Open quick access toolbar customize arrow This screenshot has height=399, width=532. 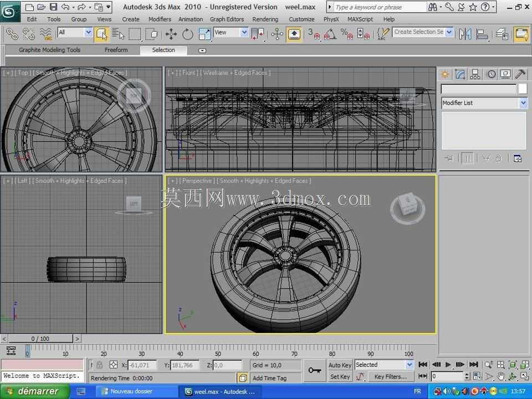109,7
